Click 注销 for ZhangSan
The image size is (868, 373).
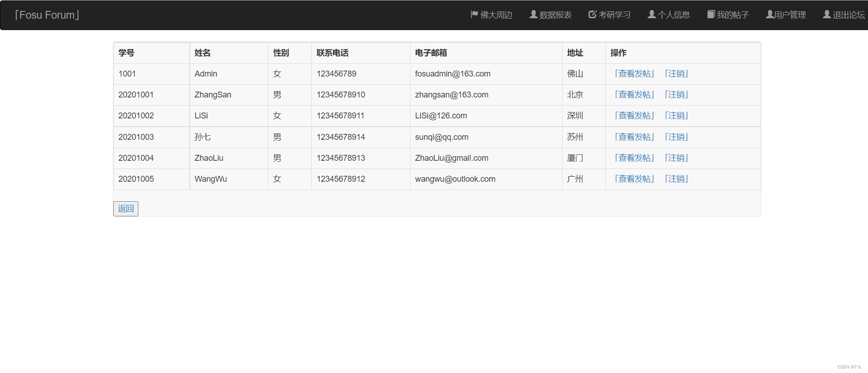(676, 95)
